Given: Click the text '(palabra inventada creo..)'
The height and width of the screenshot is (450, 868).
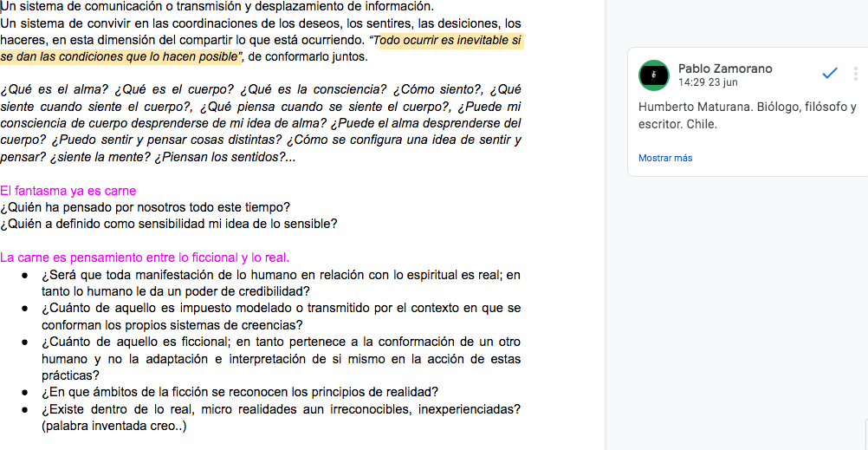Looking at the screenshot, I should click(x=113, y=426).
